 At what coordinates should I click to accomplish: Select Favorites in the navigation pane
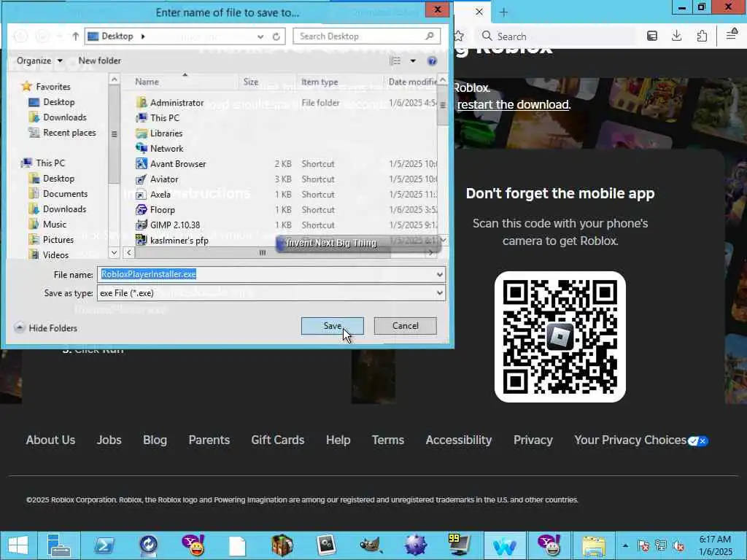[46, 87]
